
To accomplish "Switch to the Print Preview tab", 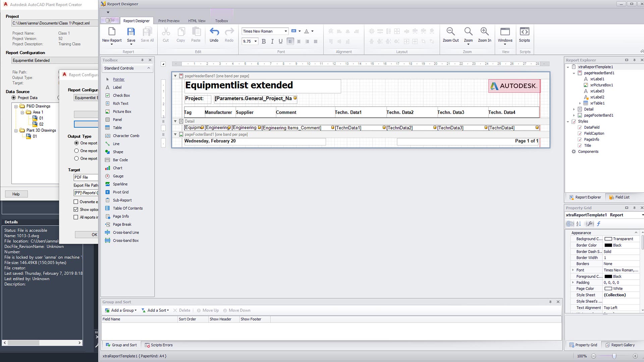I will point(169,21).
